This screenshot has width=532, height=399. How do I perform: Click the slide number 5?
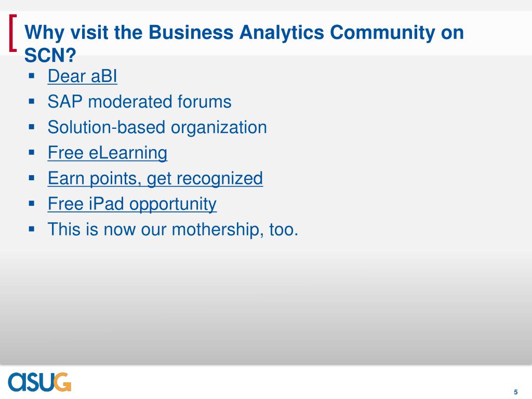point(516,392)
